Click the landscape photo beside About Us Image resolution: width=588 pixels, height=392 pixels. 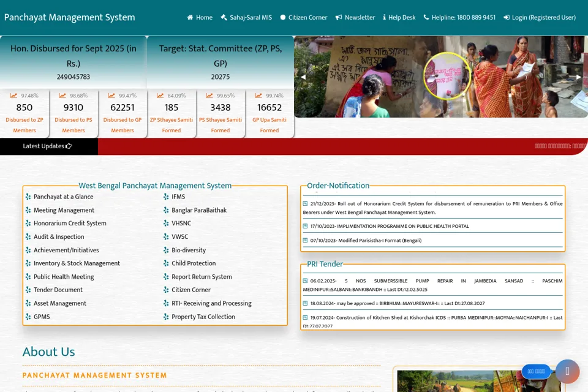point(479,381)
